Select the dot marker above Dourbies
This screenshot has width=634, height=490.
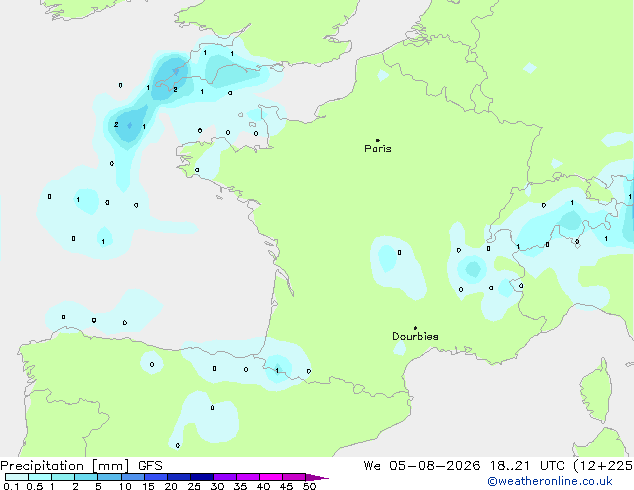click(x=415, y=328)
